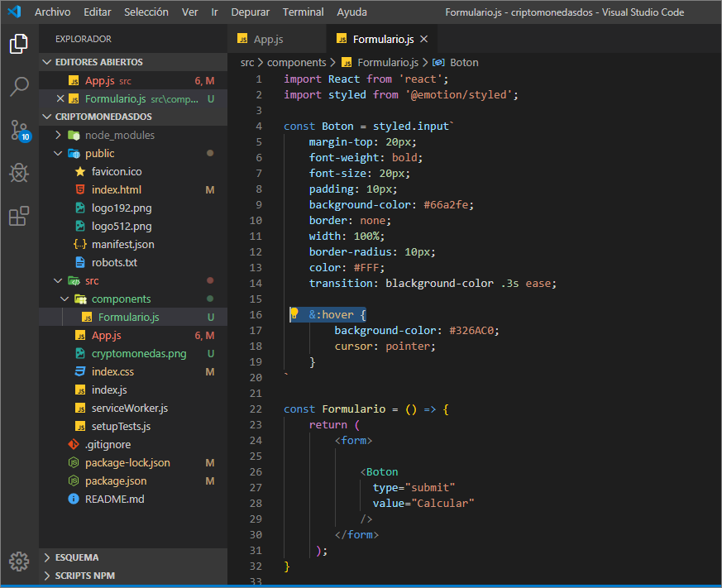Click the EXPLORADOR panel title
This screenshot has width=722, height=588.
tap(84, 39)
